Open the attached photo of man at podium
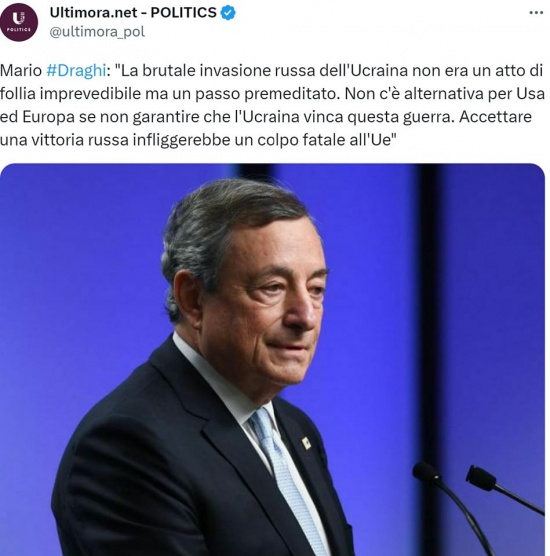The width and height of the screenshot is (550, 556). [272, 360]
